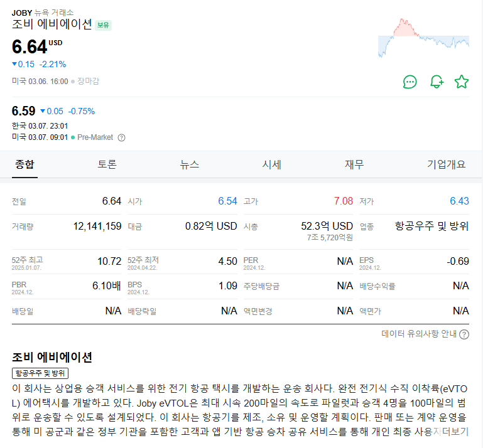Add JOBY to favorites with star icon
The width and height of the screenshot is (483, 448).
(462, 82)
